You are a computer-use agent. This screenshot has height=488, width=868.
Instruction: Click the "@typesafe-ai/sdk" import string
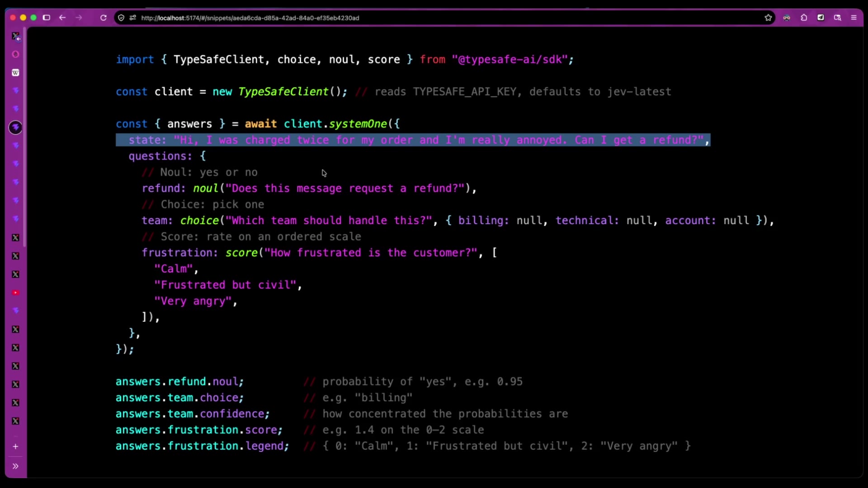tap(509, 60)
